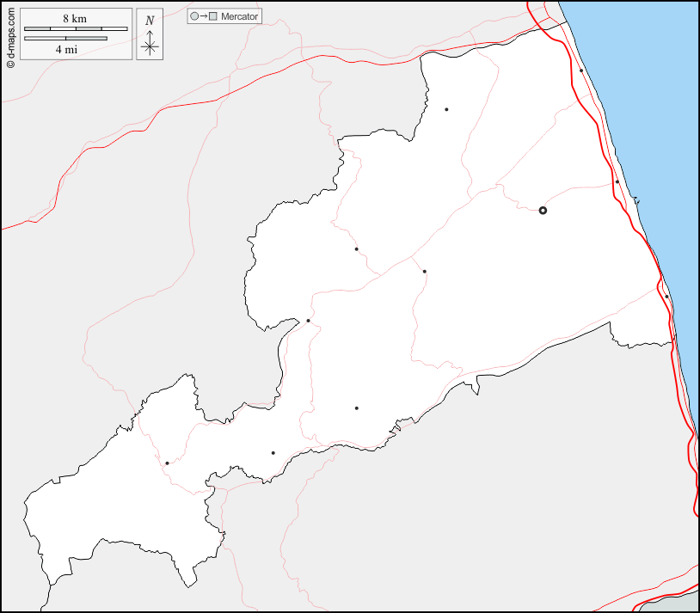The width and height of the screenshot is (700, 613).
Task: Click the square icon in the Mercator legend
Action: (x=213, y=16)
